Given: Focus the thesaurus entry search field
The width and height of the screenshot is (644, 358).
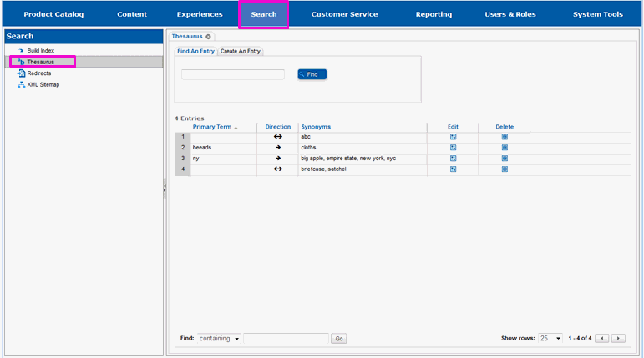Looking at the screenshot, I should coord(233,74).
